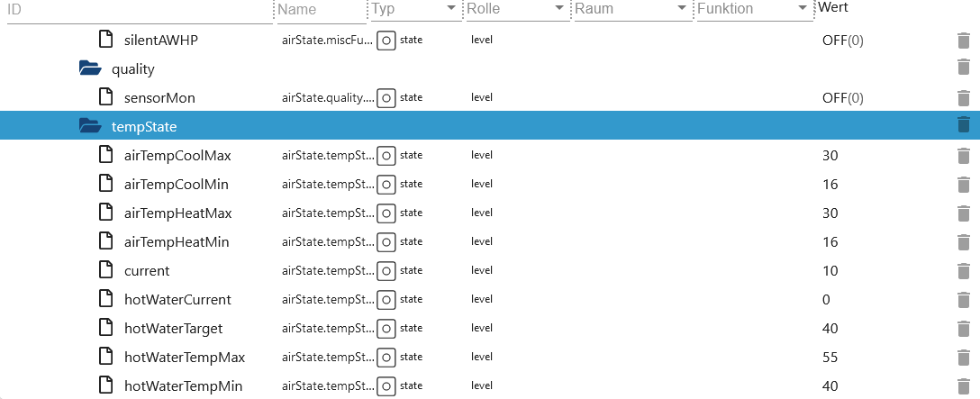Delete the silentAWHP state with its trash icon
The height and width of the screenshot is (399, 980).
coord(963,41)
